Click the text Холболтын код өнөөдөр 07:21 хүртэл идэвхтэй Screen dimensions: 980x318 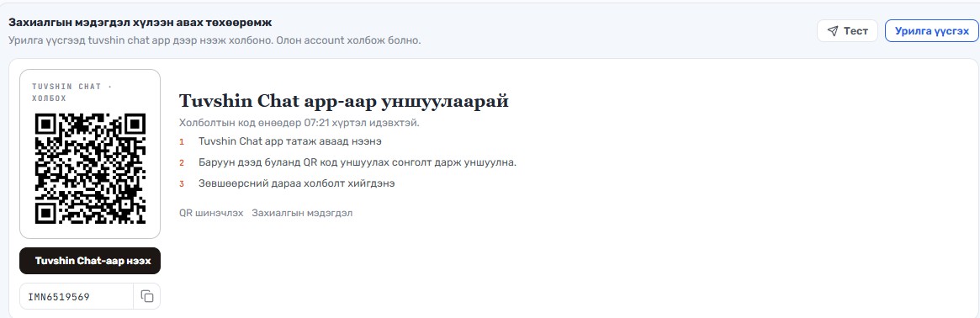point(299,123)
